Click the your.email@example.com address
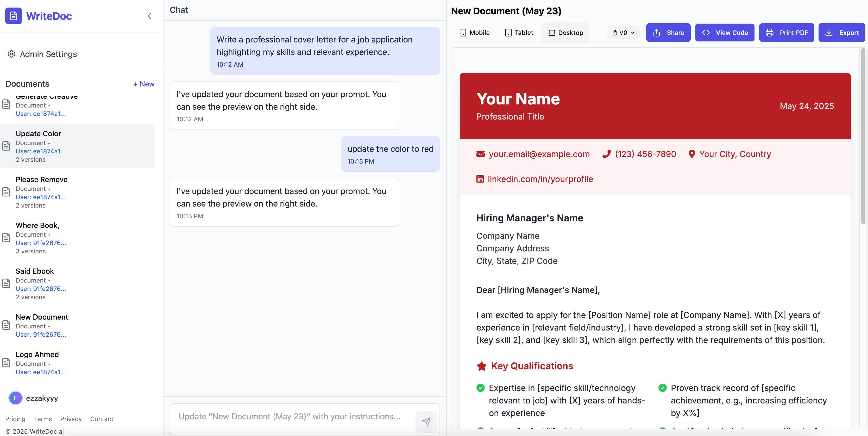 coord(539,154)
